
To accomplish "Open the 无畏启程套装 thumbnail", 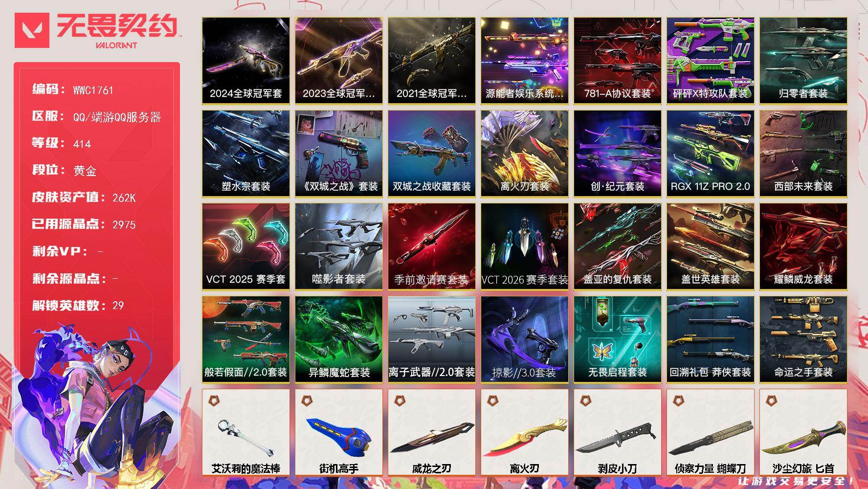I will tap(618, 339).
